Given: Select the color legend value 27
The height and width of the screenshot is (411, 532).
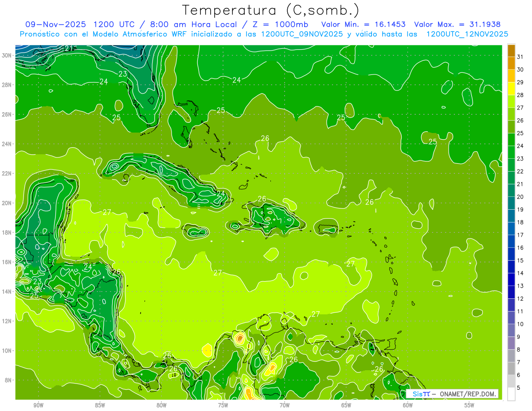Looking at the screenshot, I should [520, 108].
